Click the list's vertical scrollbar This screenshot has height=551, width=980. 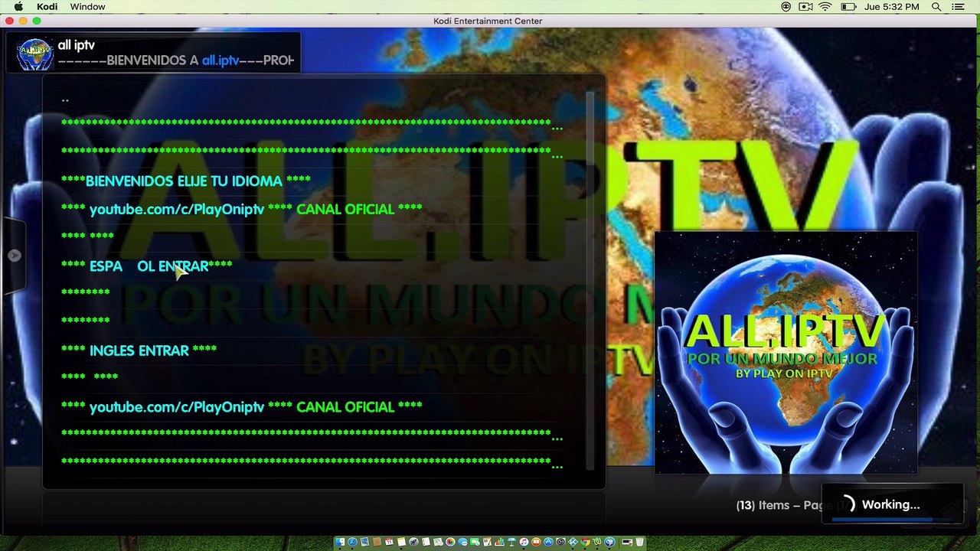[590, 280]
